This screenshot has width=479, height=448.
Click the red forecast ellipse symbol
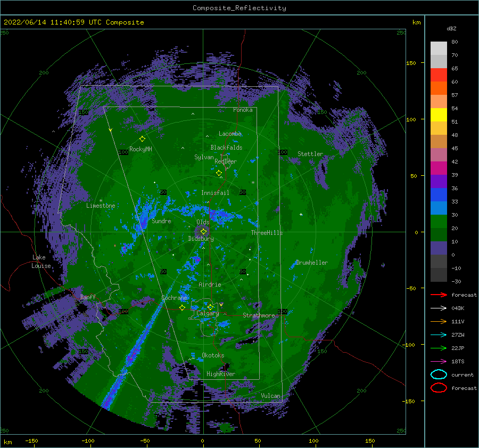[439, 388]
